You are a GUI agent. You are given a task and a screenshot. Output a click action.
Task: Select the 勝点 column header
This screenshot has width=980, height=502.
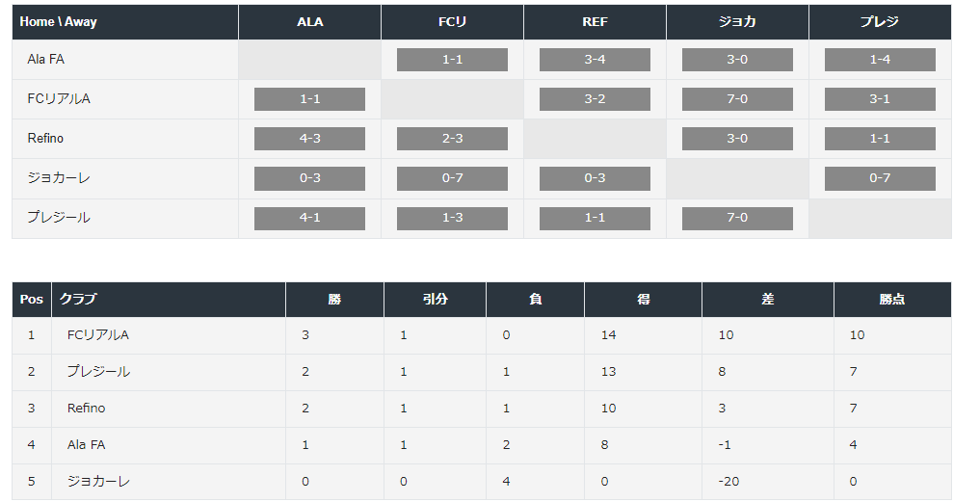[892, 300]
